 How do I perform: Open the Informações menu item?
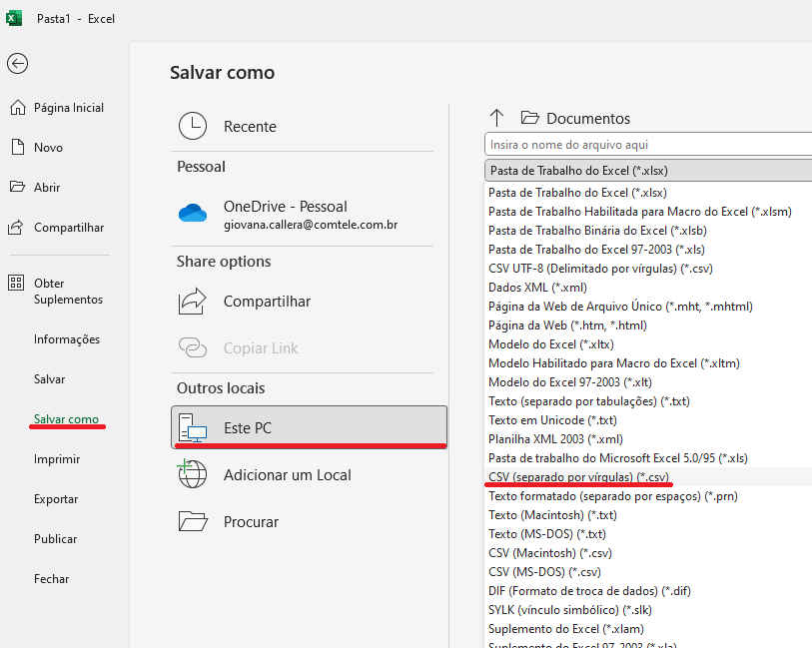coord(67,339)
